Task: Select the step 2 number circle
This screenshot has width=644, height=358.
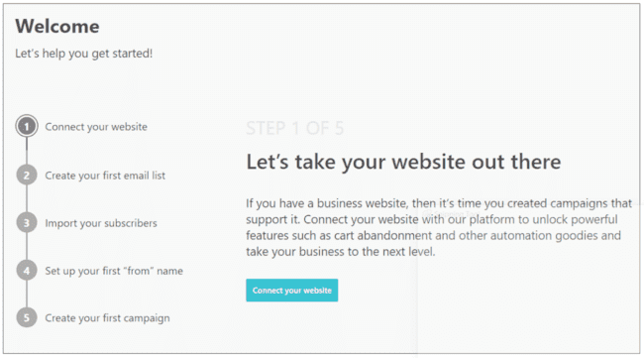Action: [27, 176]
